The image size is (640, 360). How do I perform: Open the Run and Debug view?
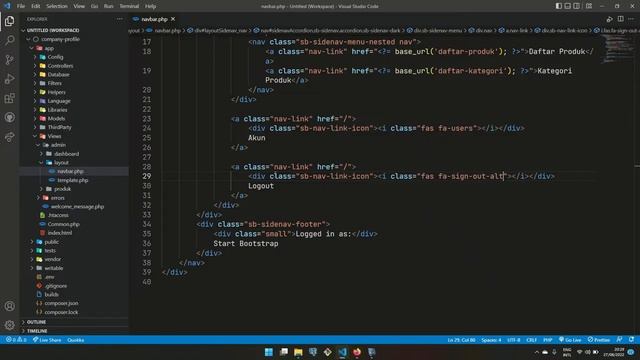(x=9, y=79)
